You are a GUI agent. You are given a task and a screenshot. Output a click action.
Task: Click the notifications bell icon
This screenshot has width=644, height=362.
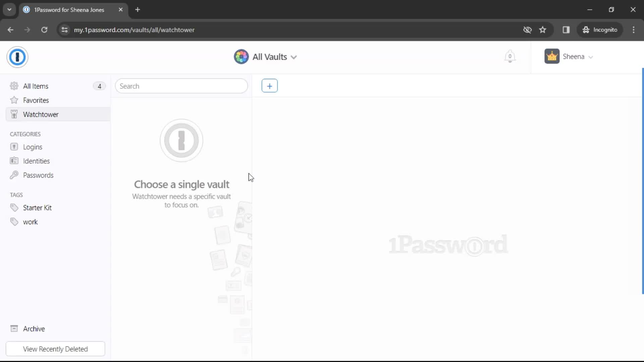tap(509, 56)
